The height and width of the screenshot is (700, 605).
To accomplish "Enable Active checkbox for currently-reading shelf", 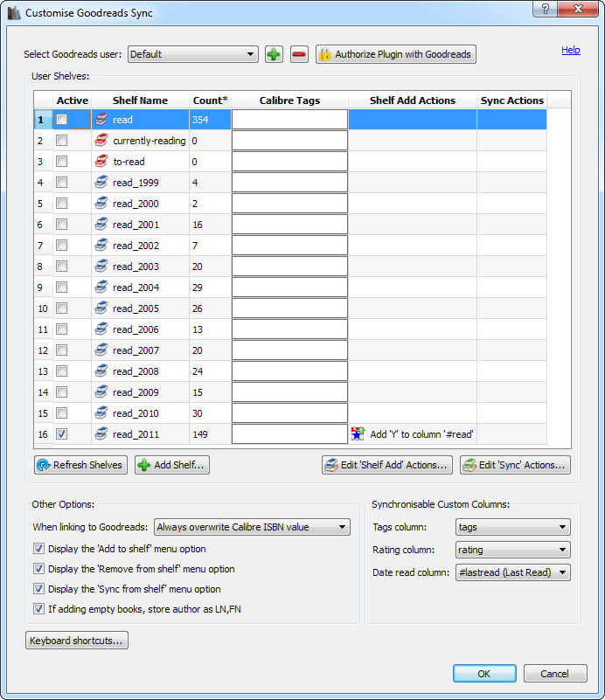I will coord(61,140).
